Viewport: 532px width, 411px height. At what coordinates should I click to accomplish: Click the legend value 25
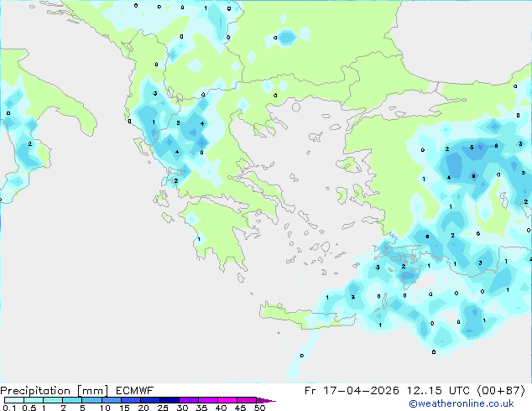coord(163,408)
